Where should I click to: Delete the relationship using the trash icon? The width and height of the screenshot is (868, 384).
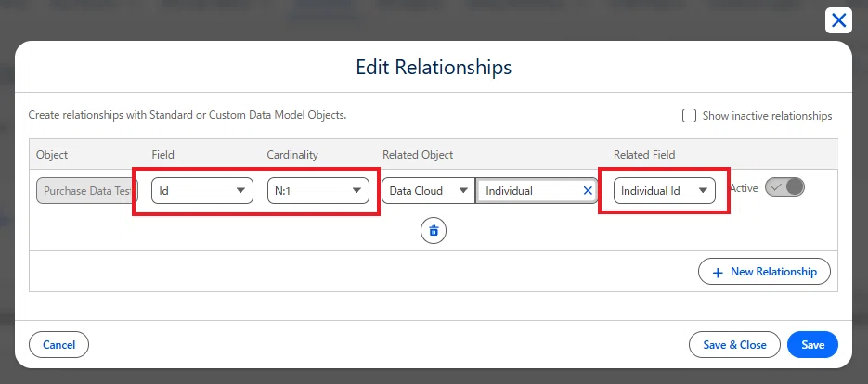[434, 231]
